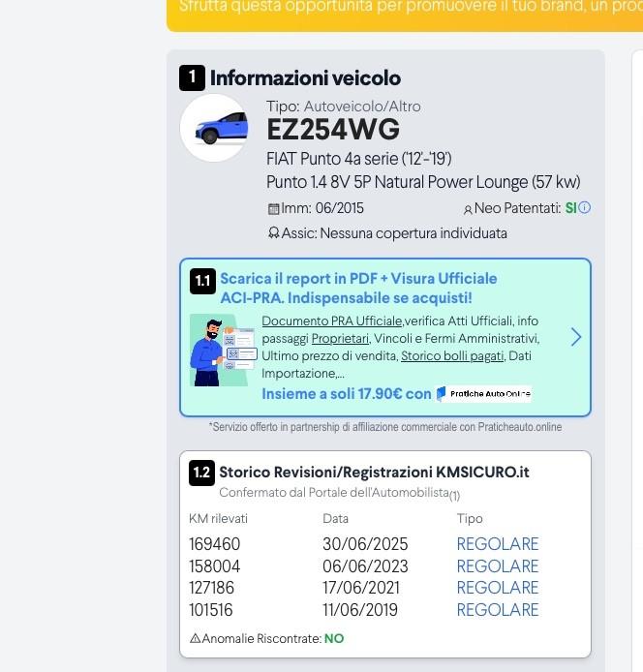643x672 pixels.
Task: Open the Proprietari link
Action: coord(340,339)
